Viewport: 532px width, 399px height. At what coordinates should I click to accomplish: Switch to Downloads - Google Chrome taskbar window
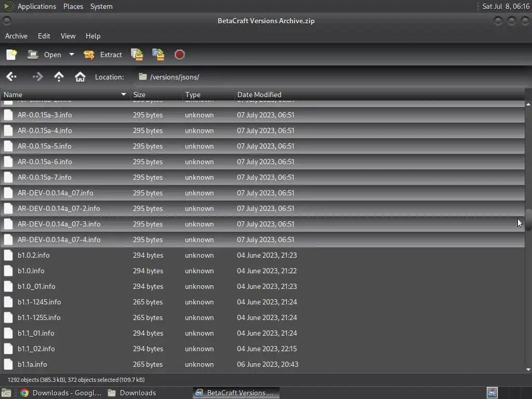[x=61, y=393]
